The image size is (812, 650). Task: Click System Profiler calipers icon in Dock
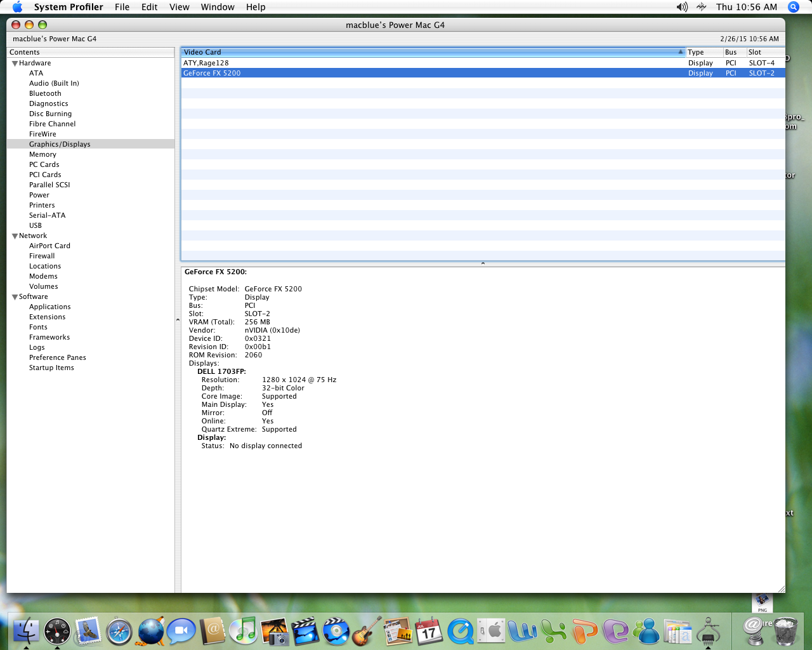[708, 631]
